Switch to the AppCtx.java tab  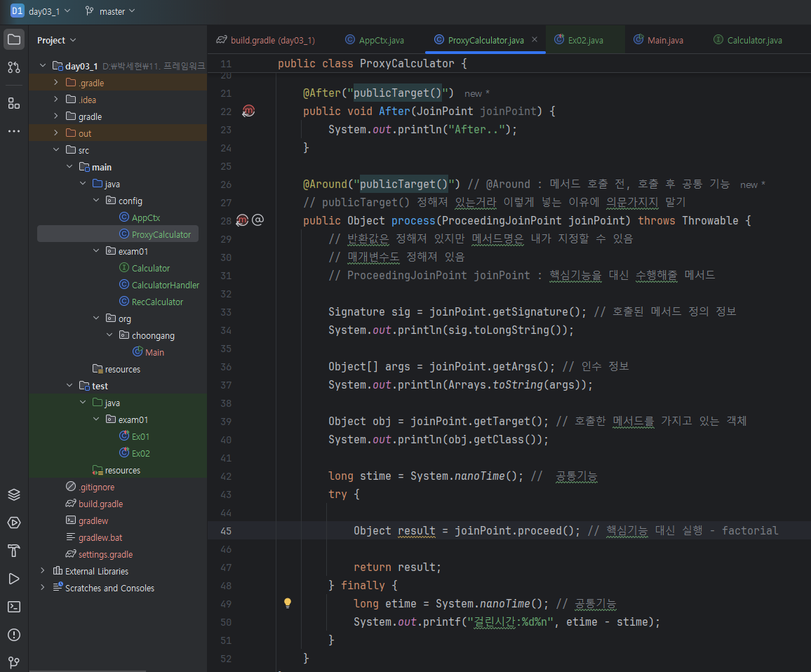pos(375,40)
